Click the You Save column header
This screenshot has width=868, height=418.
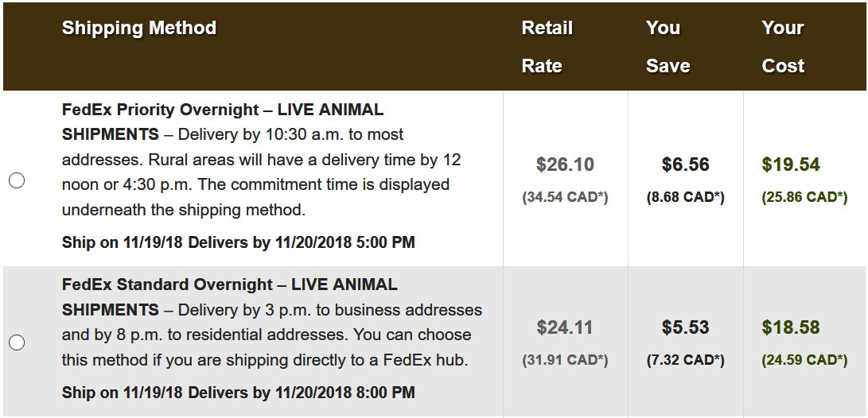pyautogui.click(x=667, y=46)
